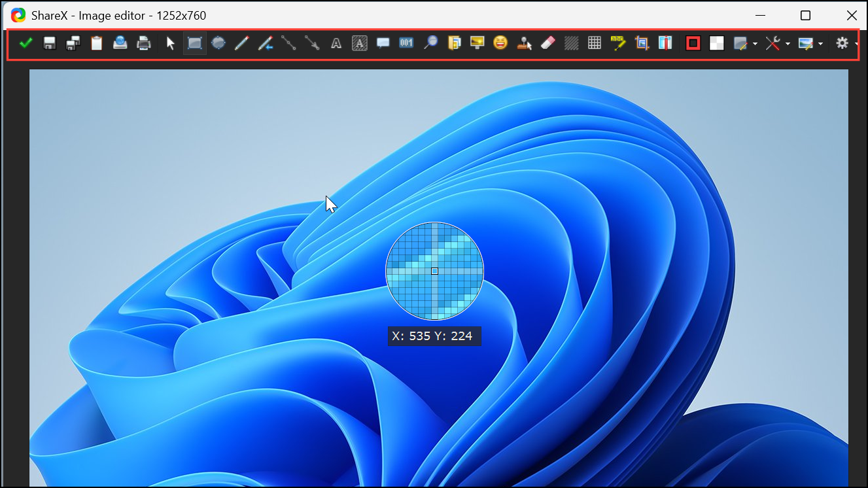Viewport: 868px width, 488px height.
Task: Select the Ellipse drawing tool
Action: click(218, 43)
